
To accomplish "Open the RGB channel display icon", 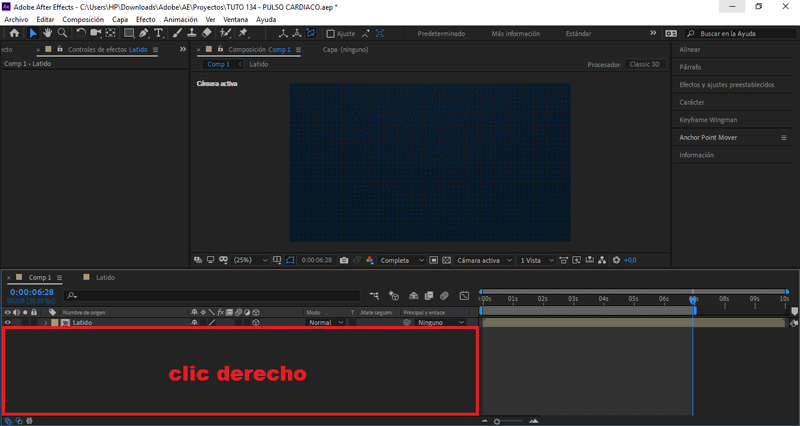I will 369,260.
